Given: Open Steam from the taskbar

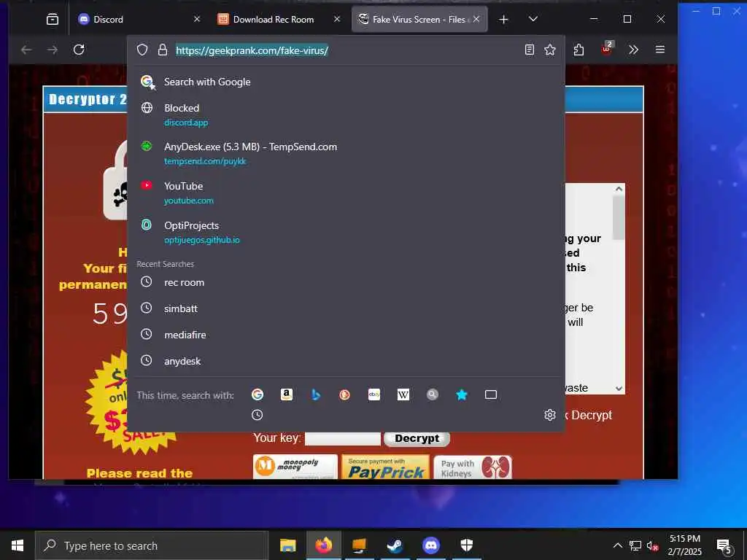Looking at the screenshot, I should pyautogui.click(x=395, y=545).
